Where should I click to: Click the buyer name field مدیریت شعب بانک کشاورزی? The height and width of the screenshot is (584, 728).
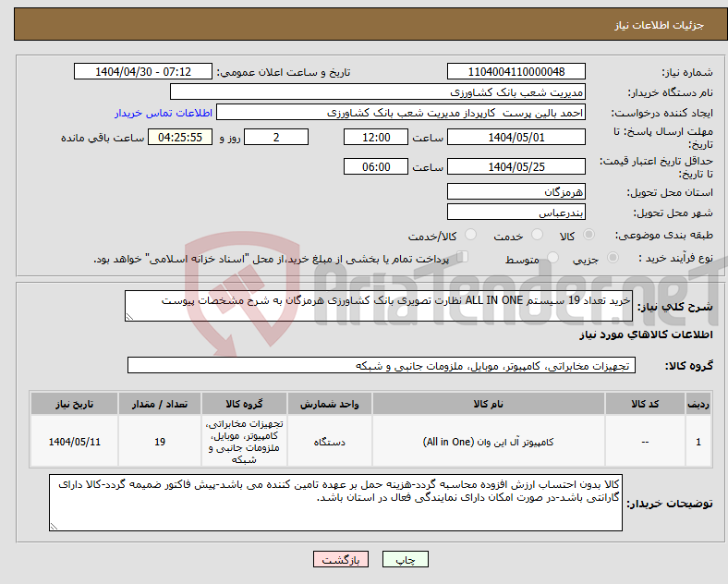378,91
